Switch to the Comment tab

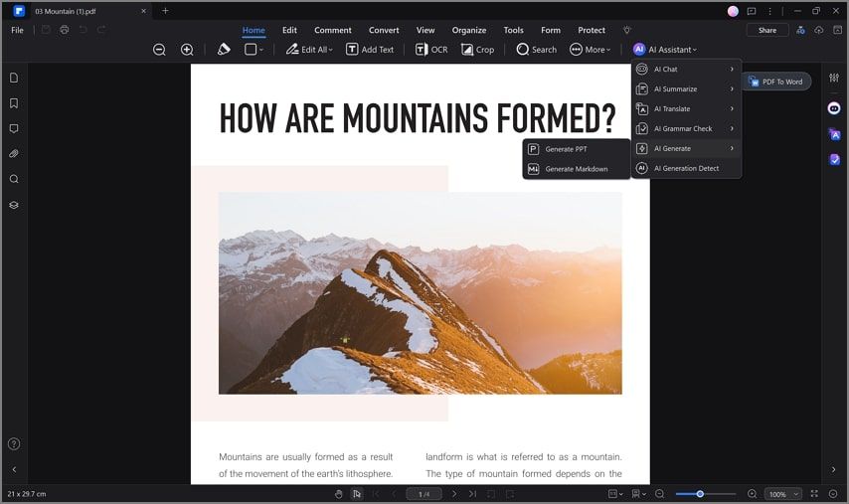tap(333, 30)
